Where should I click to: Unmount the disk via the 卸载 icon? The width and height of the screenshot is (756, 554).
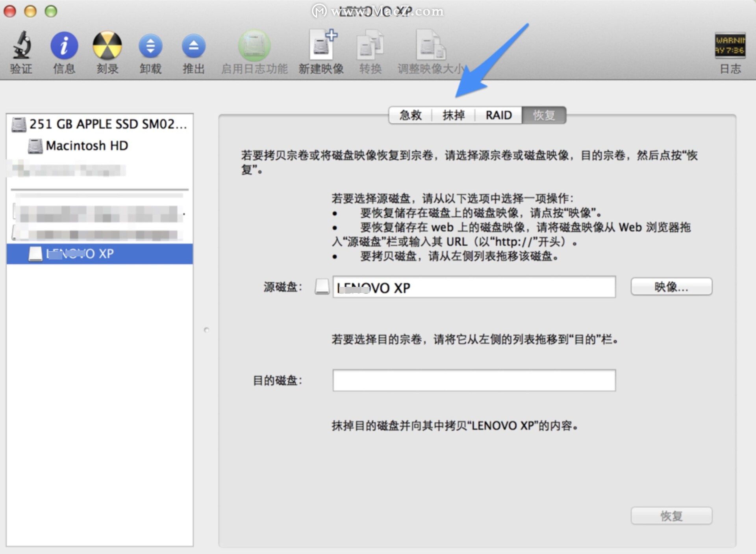[x=150, y=46]
